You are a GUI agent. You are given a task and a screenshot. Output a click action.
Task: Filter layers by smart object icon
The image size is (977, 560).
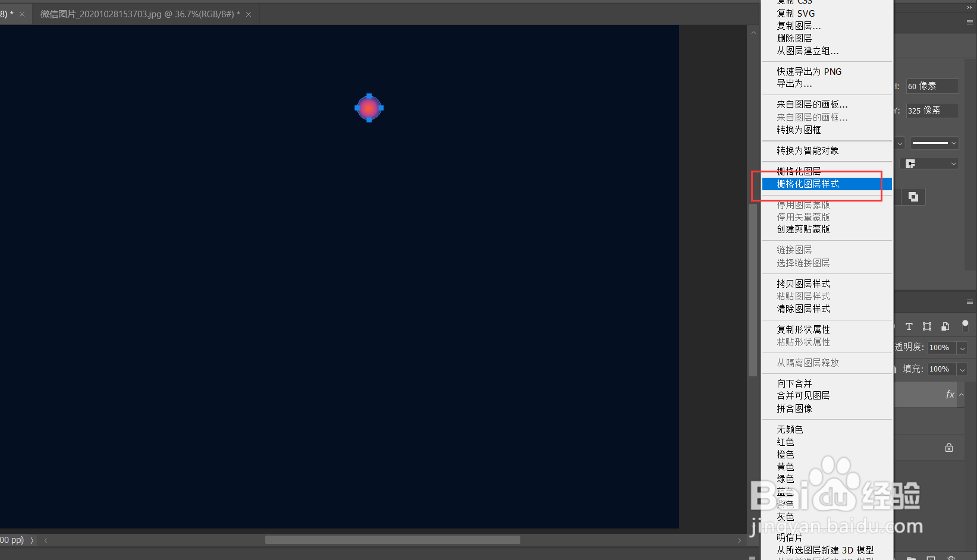click(x=945, y=326)
